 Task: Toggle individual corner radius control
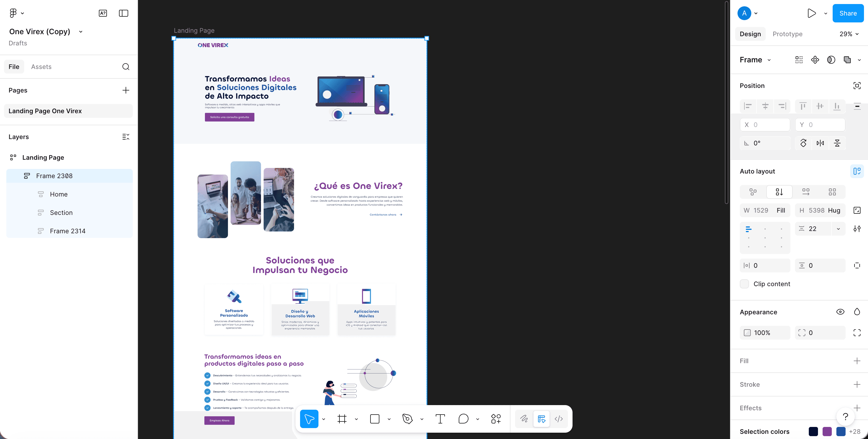pos(857,332)
